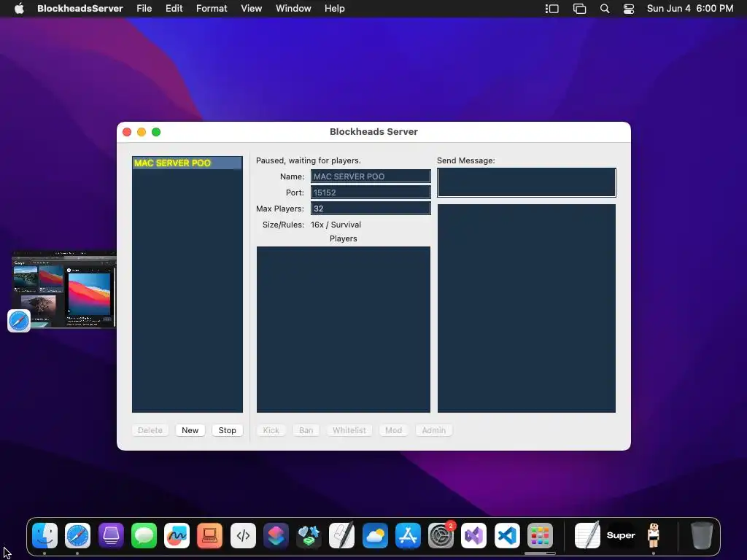Launch Shortcuts from the dock

[x=276, y=535]
